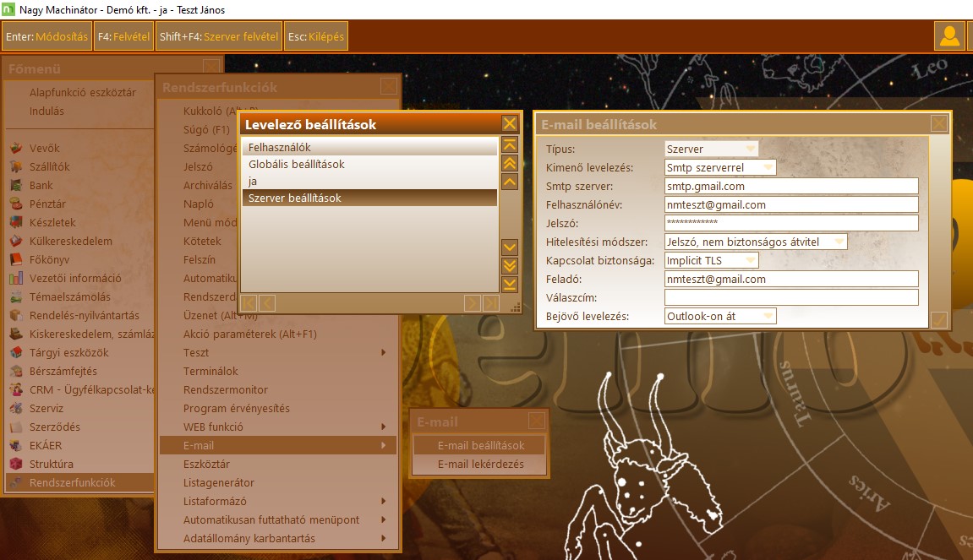Click the Külkereskedelem module icon
973x560 pixels.
click(x=16, y=242)
